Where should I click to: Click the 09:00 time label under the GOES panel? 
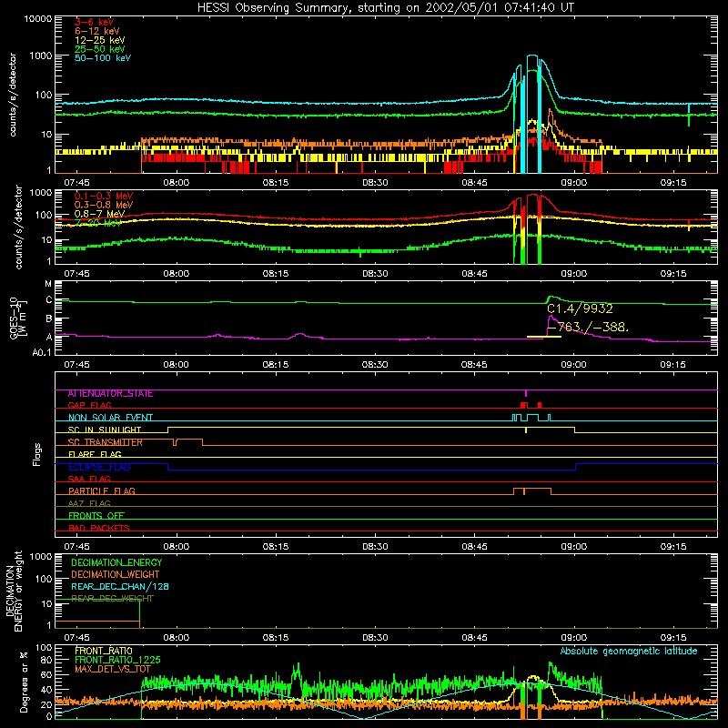click(x=573, y=365)
